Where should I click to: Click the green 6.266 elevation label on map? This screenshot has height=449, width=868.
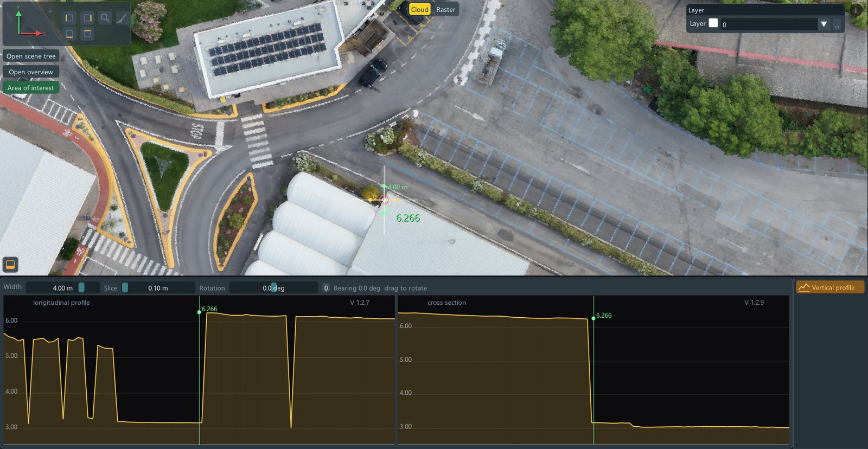click(x=408, y=218)
